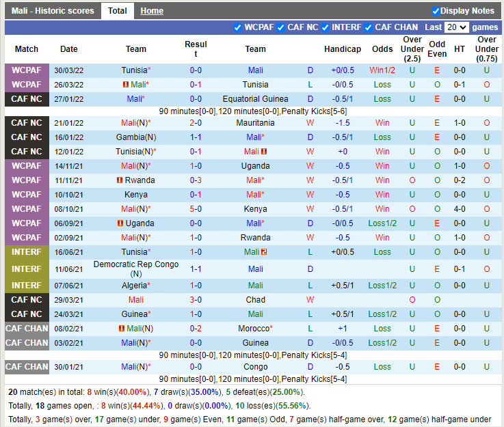The width and height of the screenshot is (504, 427).
Task: Open the Last 20 games dropdown
Action: click(456, 27)
